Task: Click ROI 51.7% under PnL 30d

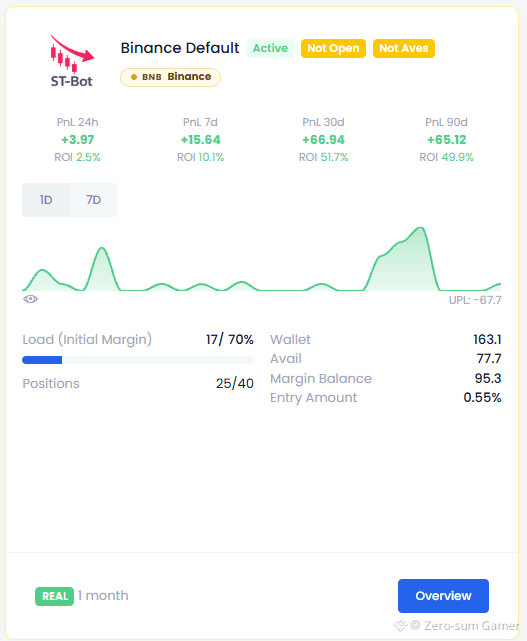Action: 323,157
